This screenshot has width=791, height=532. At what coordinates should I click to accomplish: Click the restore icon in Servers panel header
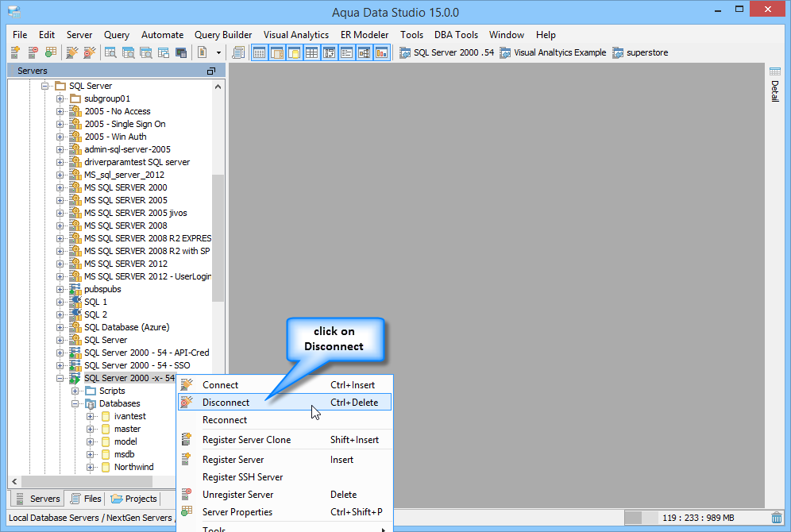click(x=211, y=71)
